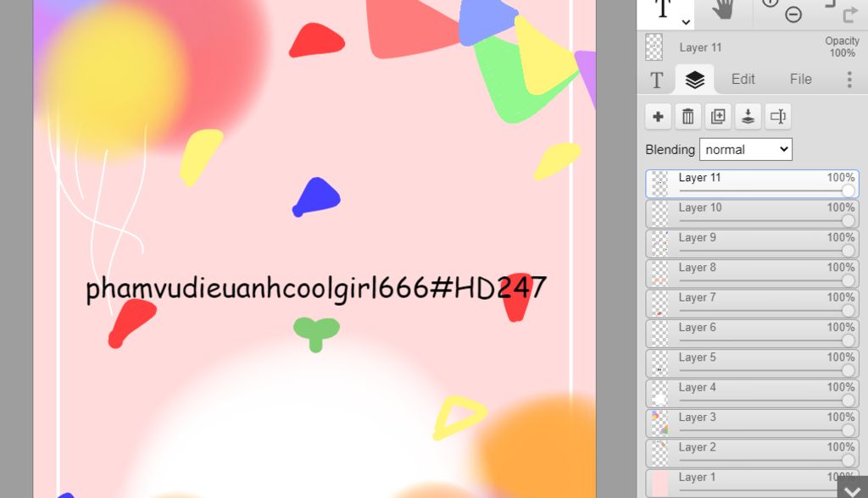Click Layer 4 opacity slider handle
Image resolution: width=868 pixels, height=498 pixels.
pos(848,400)
